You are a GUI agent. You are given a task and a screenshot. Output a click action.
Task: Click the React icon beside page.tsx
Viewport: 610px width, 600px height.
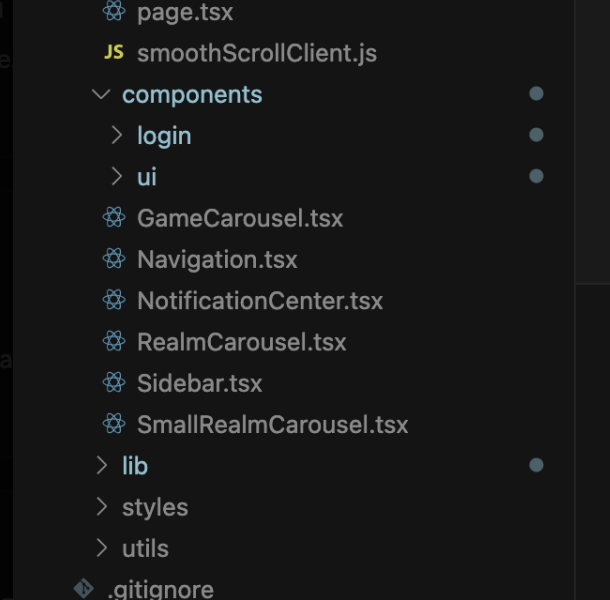[x=114, y=11]
